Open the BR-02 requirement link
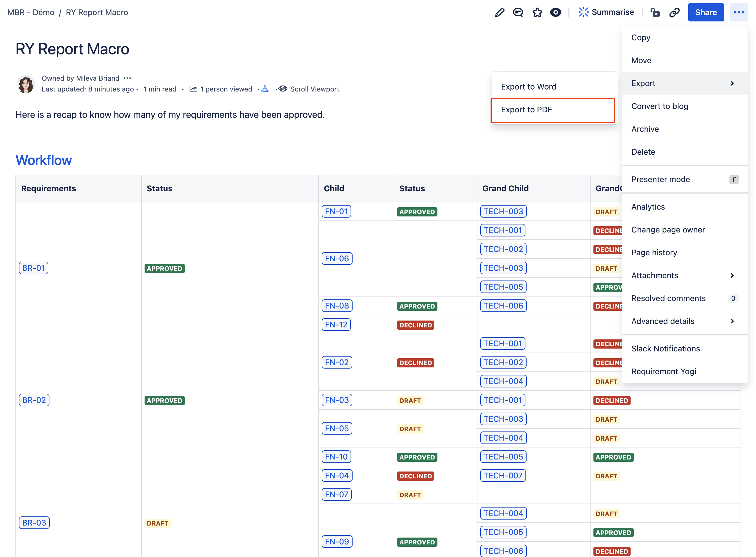Screen dimensions: 756x557 [x=34, y=400]
